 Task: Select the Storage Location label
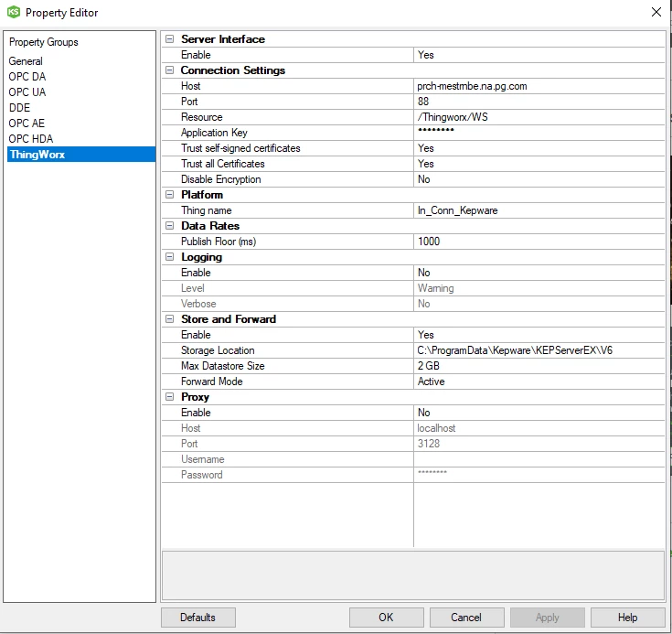(x=218, y=350)
